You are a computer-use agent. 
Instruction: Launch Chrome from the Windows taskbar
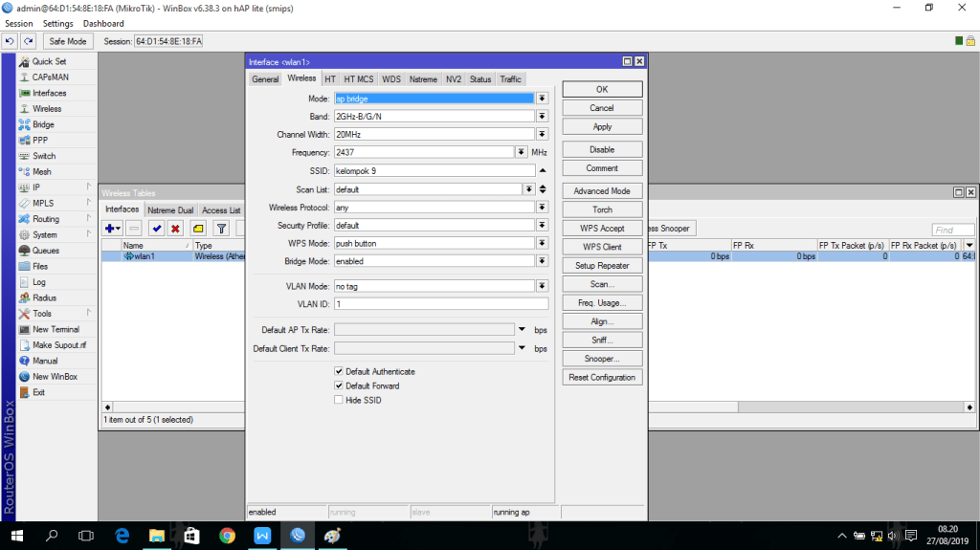point(227,536)
